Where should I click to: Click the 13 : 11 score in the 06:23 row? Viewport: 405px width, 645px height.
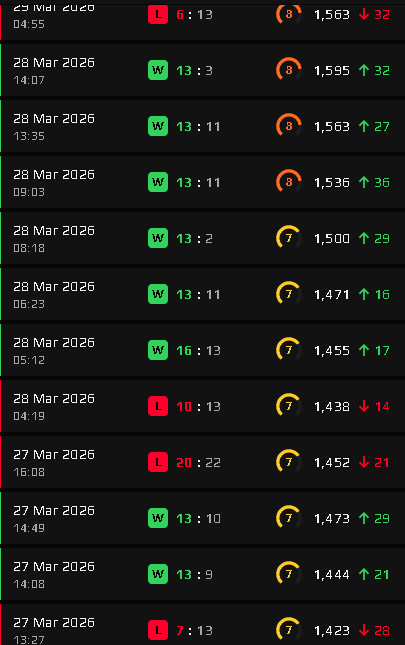[198, 295]
